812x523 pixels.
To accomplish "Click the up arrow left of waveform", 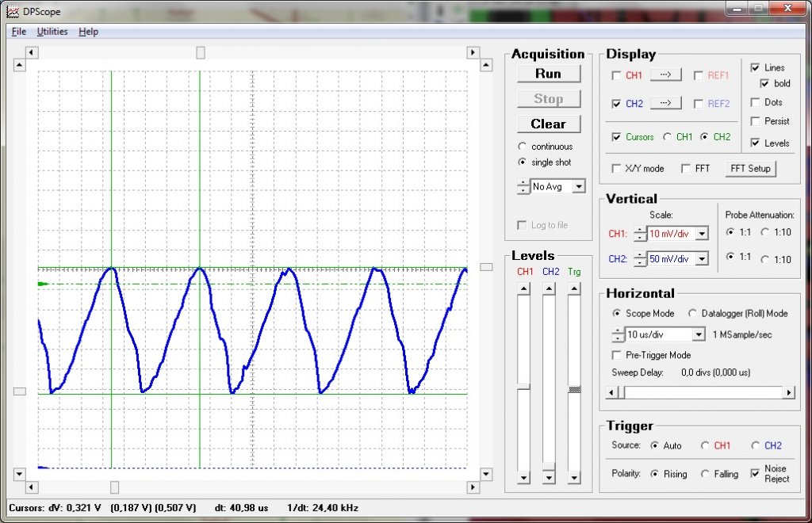I will tap(20, 65).
